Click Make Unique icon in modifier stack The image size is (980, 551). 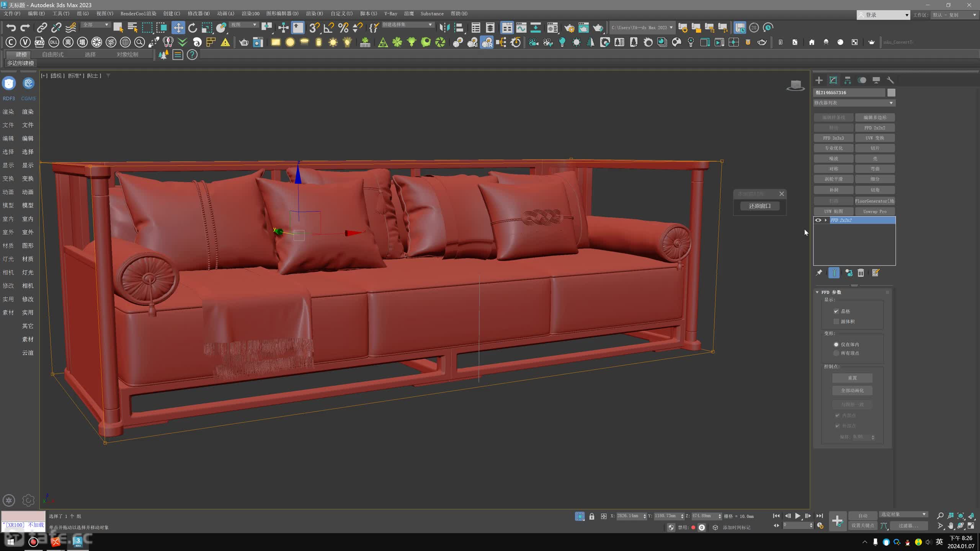(x=849, y=273)
